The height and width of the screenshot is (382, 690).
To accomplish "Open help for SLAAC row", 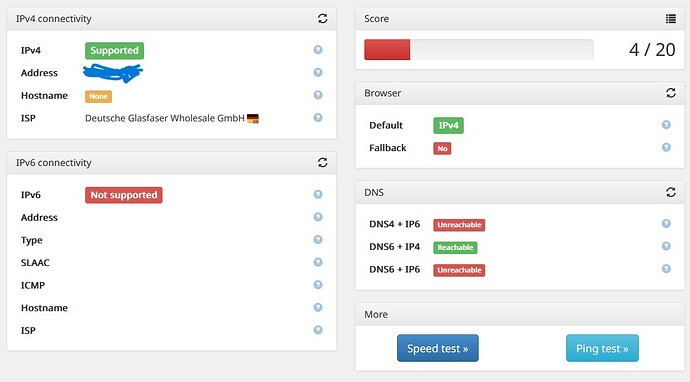I will pos(318,262).
